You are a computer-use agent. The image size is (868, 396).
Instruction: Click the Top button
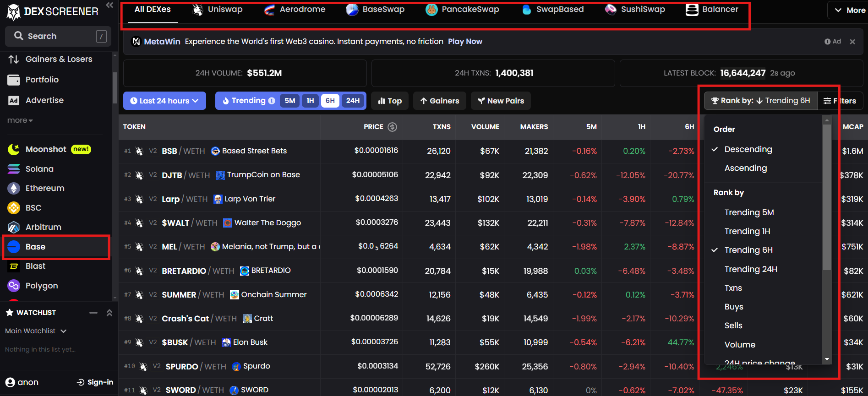point(390,101)
